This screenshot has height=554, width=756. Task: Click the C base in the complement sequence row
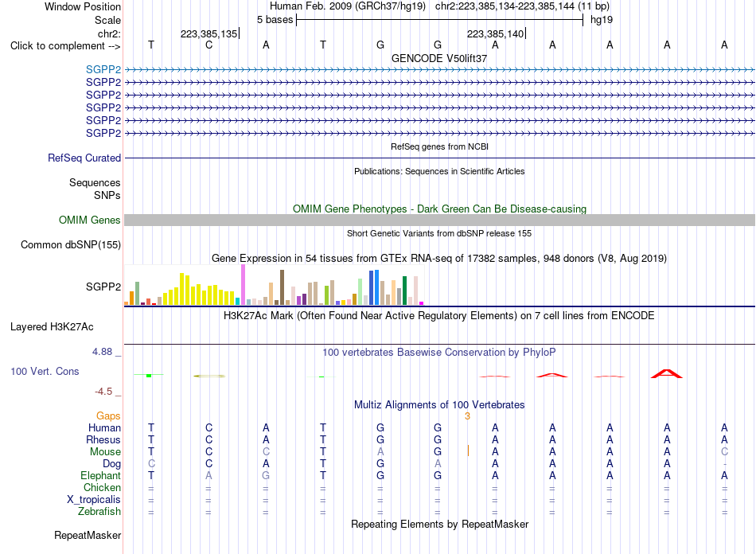pyautogui.click(x=208, y=45)
